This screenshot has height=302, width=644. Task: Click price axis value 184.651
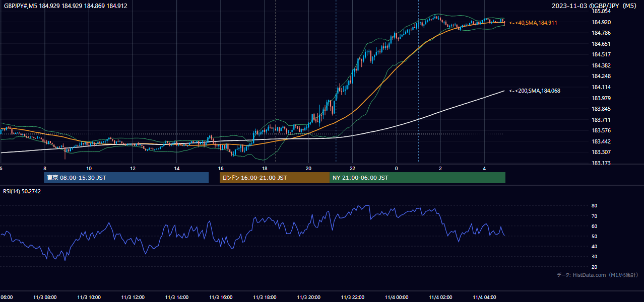(x=601, y=44)
